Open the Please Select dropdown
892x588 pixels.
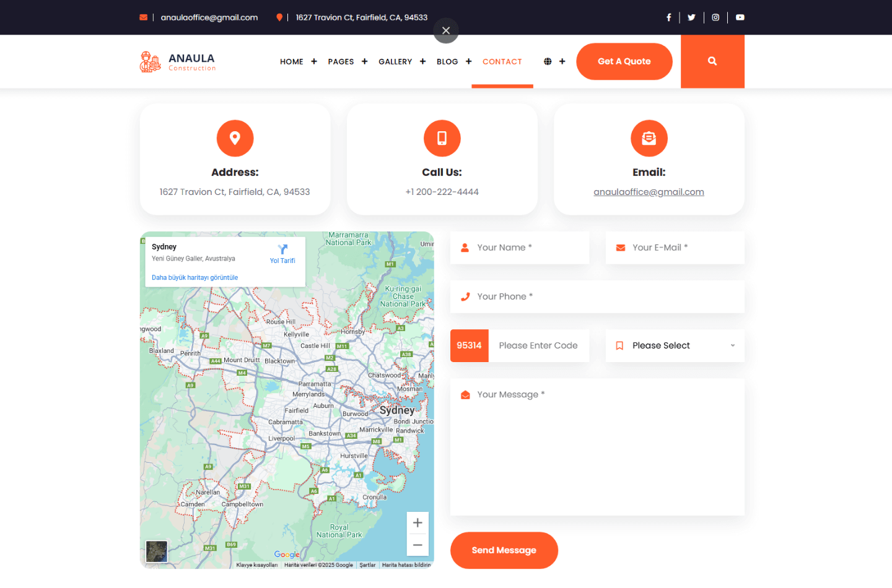[675, 345]
